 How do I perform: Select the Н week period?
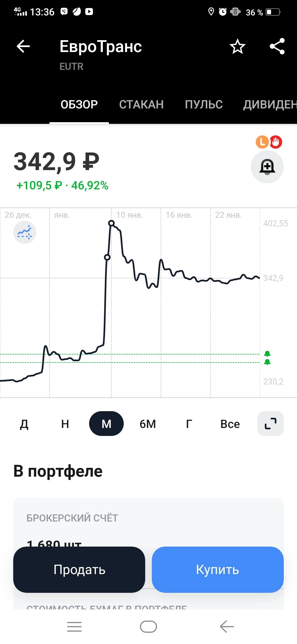coord(65,424)
